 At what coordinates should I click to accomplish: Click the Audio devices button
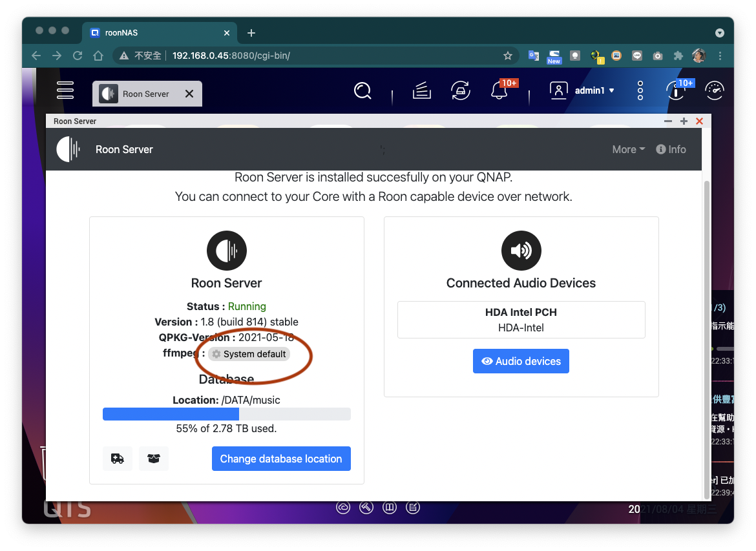click(x=521, y=361)
